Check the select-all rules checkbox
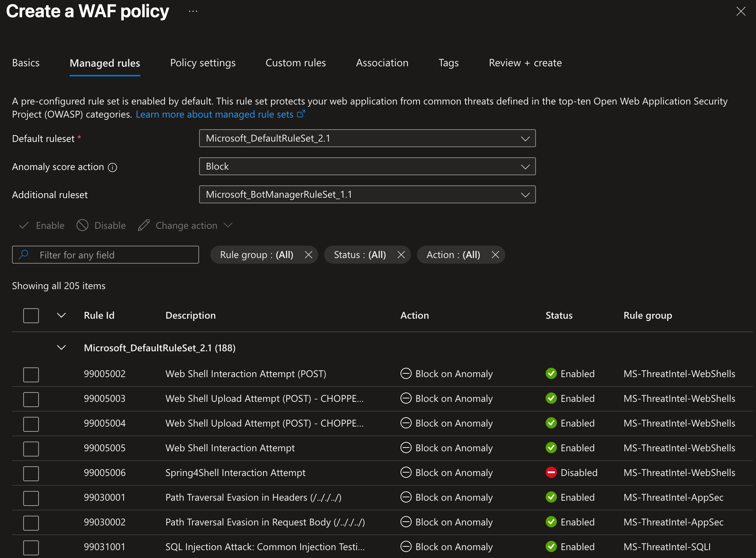This screenshot has height=558, width=756. click(x=31, y=316)
